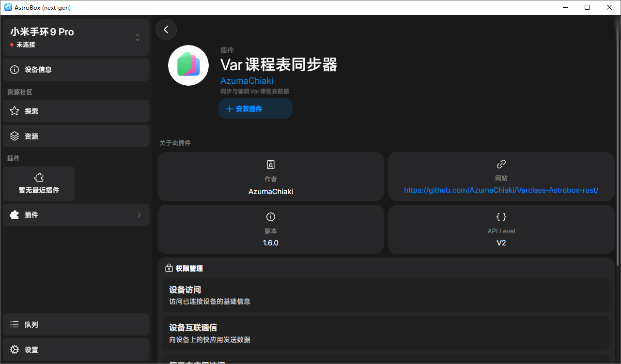Viewport: 621px width, 364px height.
Task: Click the info icon beside 设备信息
Action: point(15,70)
